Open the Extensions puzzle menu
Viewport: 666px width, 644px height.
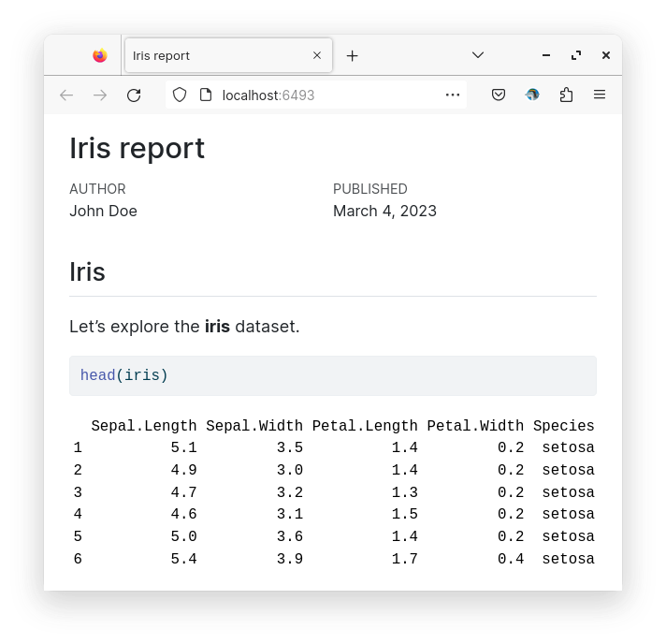click(566, 95)
